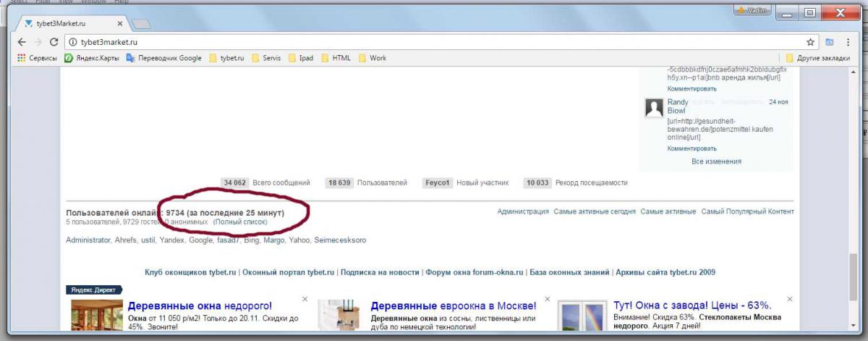Open the Подписка на новости link
Image resolution: width=868 pixels, height=341 pixels.
tap(380, 272)
